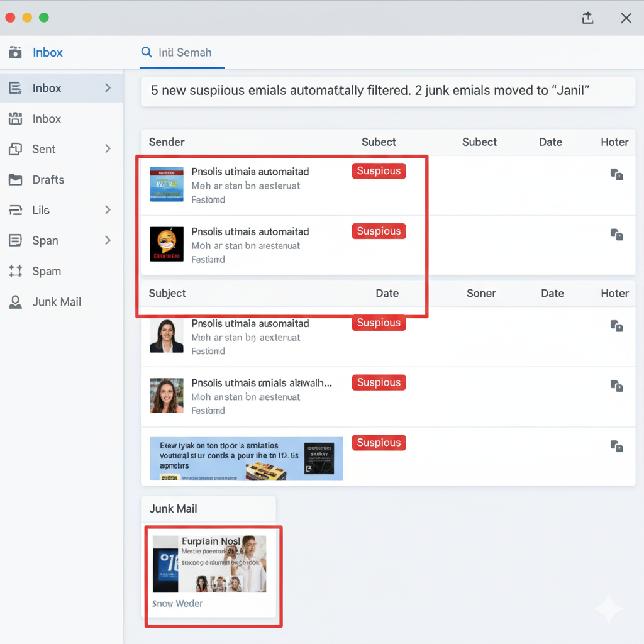Viewport: 644px width, 644px height.
Task: Click Suspious badge on banner ad email
Action: [x=379, y=443]
